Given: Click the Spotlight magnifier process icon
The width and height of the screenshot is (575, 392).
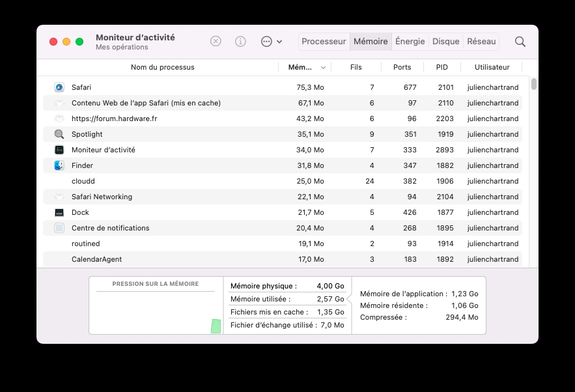Looking at the screenshot, I should click(x=59, y=134).
